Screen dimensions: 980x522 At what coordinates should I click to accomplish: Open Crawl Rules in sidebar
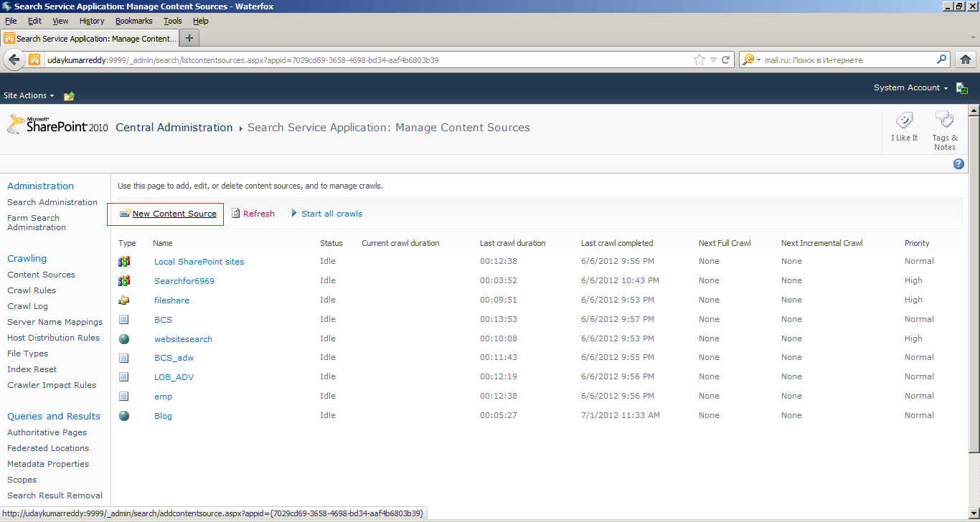[x=32, y=290]
